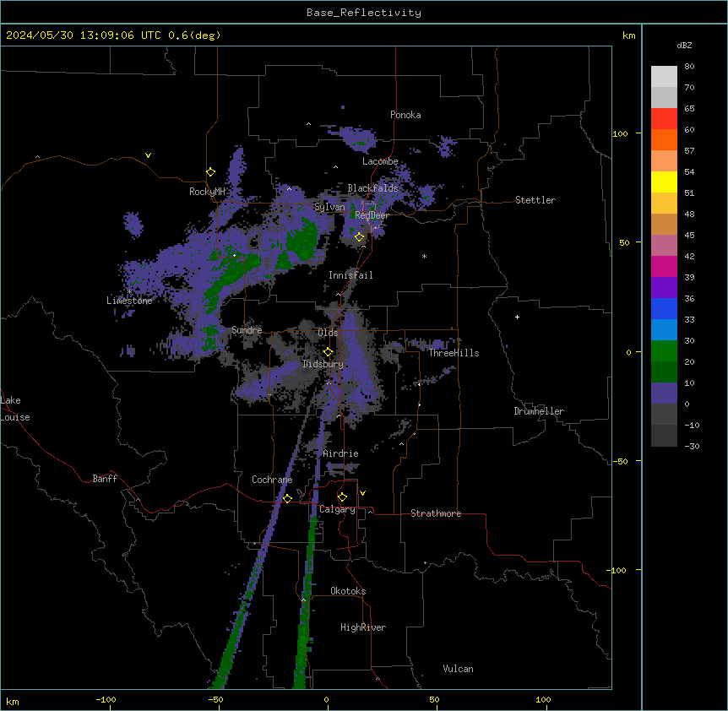The width and height of the screenshot is (728, 711).
Task: Click the yellow diamond marker between Olds and Didsbury
Action: click(329, 352)
